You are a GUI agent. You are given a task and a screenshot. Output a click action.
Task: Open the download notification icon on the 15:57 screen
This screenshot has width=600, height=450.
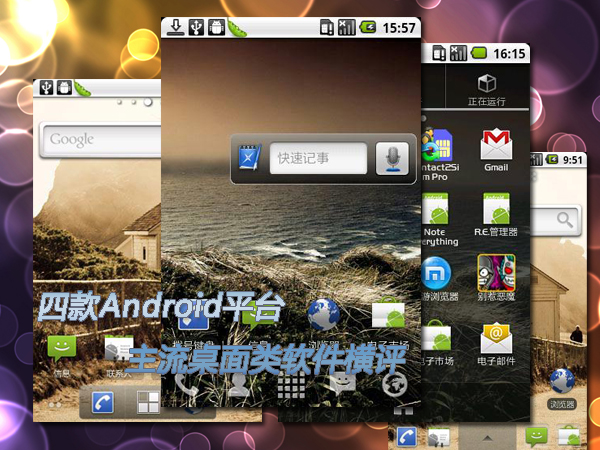click(x=176, y=27)
